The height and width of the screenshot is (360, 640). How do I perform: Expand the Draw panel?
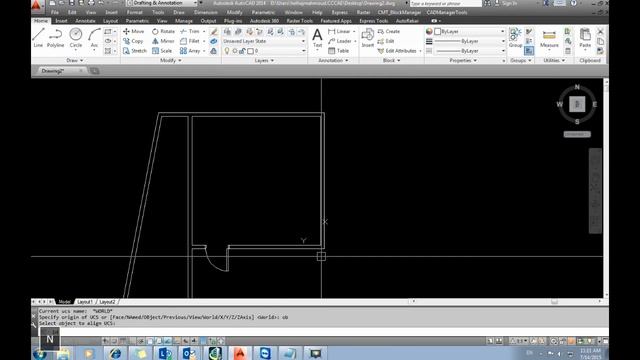pyautogui.click(x=75, y=60)
